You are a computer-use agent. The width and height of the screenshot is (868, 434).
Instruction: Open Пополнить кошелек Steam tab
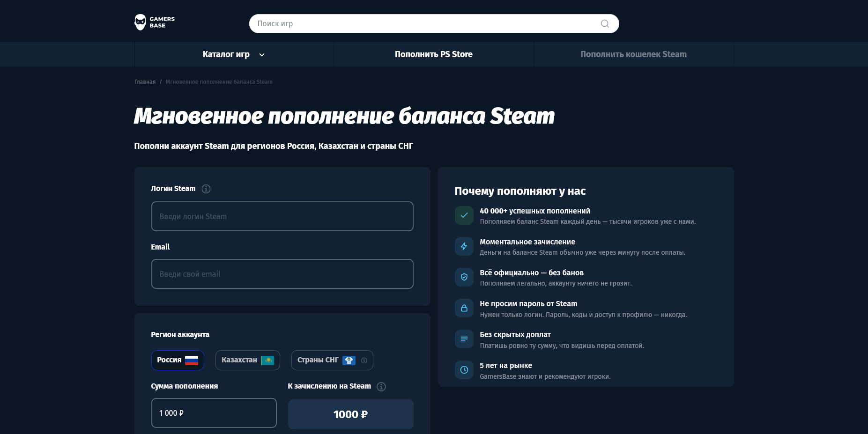633,54
